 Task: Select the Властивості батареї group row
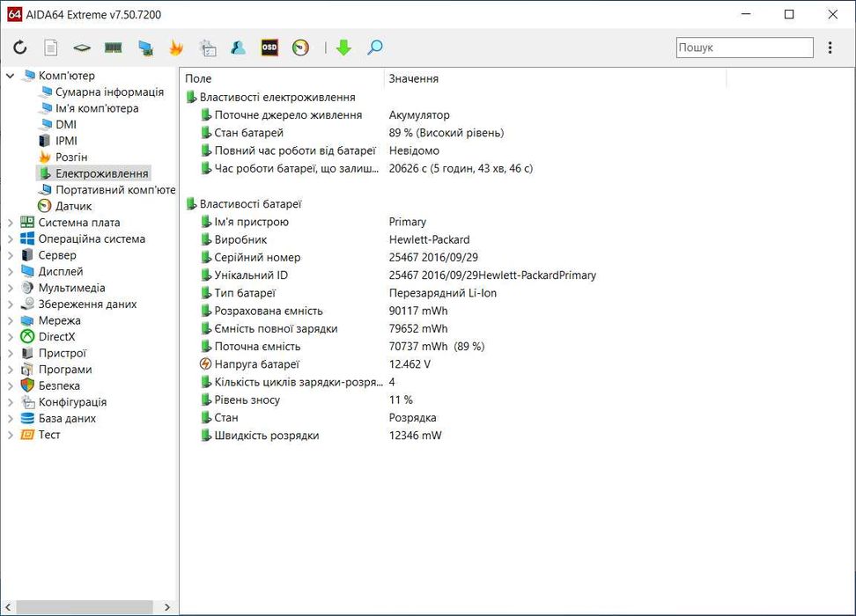(x=251, y=204)
